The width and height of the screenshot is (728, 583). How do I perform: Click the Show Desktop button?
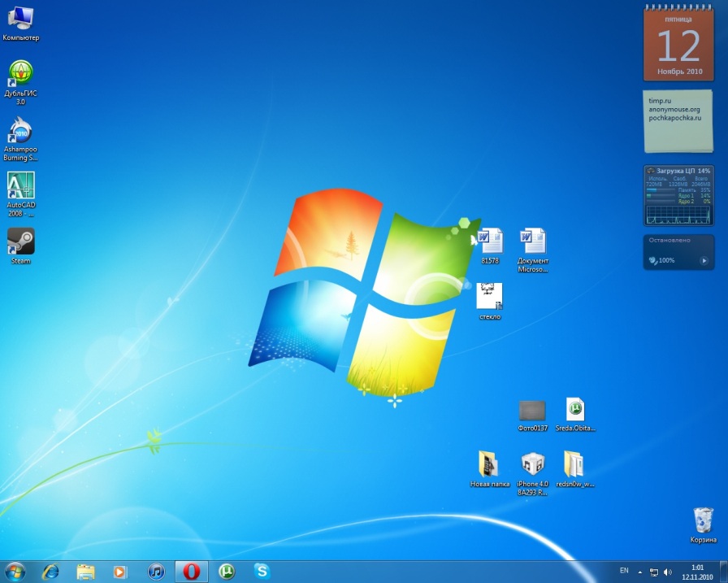click(723, 572)
